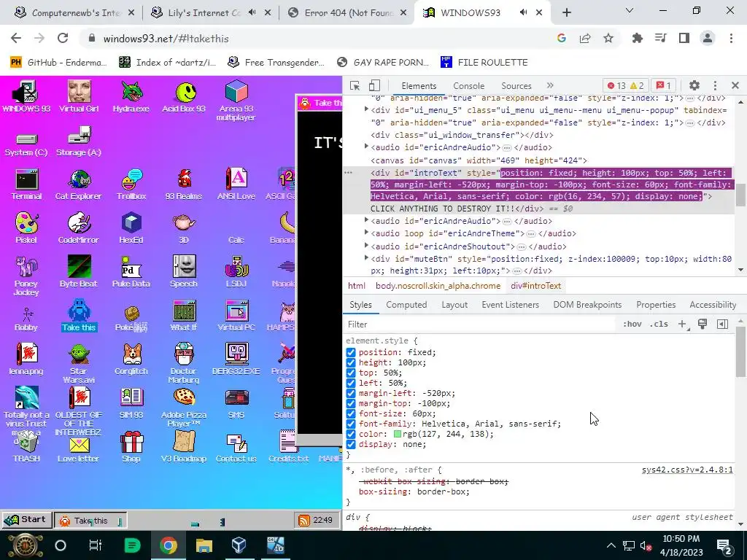Focus the styles Filter input
The width and height of the screenshot is (747, 560).
coord(480,324)
